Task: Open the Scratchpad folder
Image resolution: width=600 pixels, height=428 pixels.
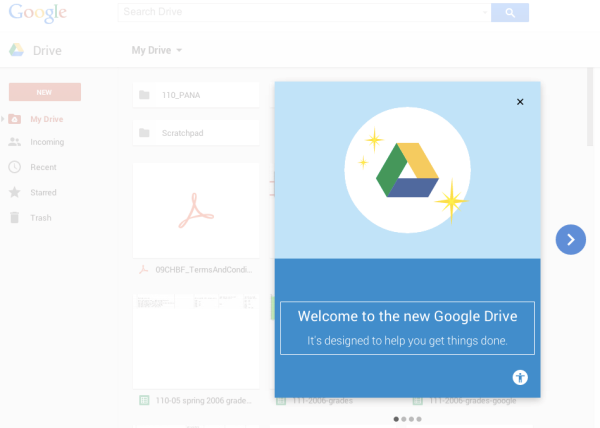Action: [x=195, y=132]
